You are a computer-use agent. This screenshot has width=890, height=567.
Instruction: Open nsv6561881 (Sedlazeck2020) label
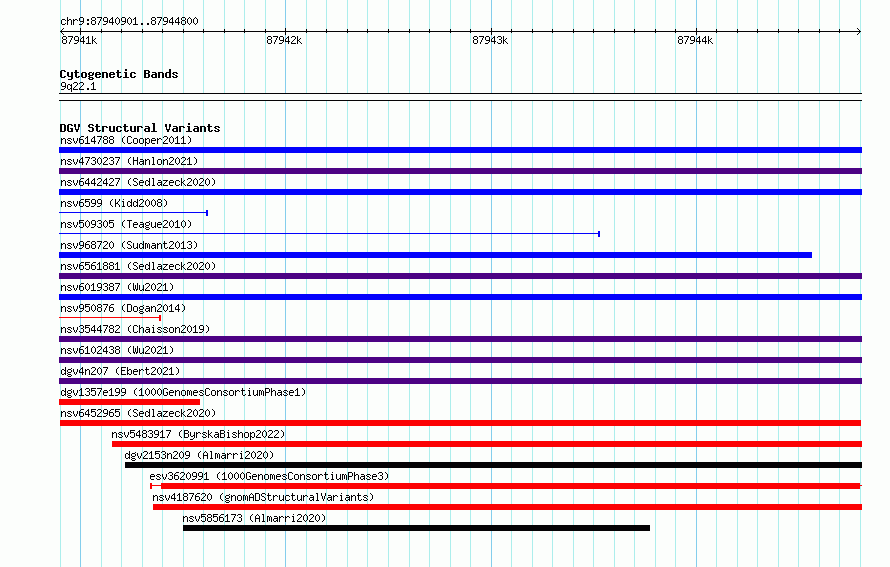(138, 266)
